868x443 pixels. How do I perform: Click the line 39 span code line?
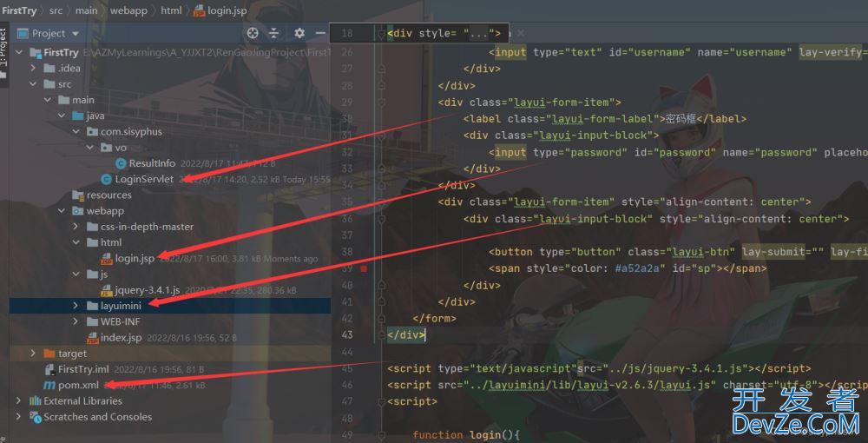[628, 268]
